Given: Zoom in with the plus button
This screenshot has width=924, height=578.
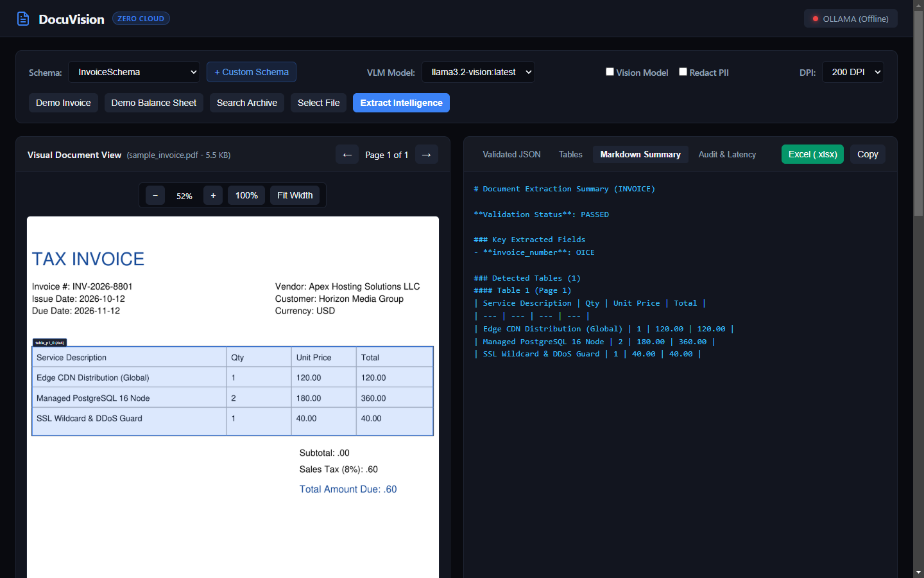Looking at the screenshot, I should pyautogui.click(x=213, y=195).
